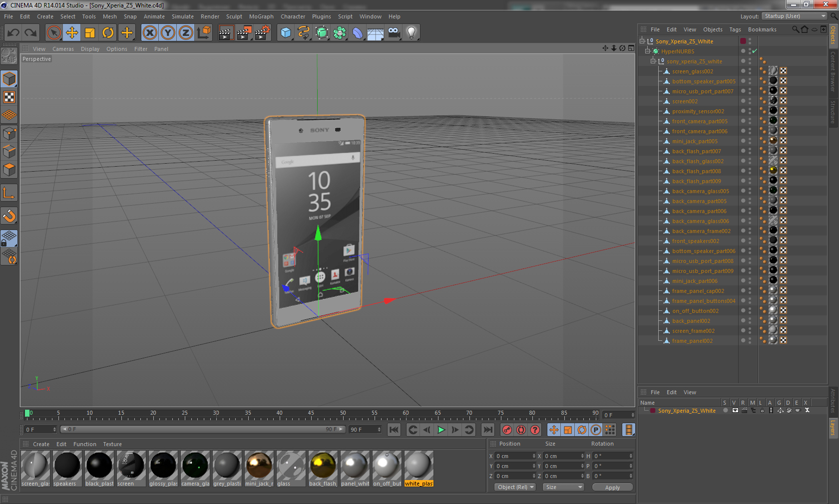Toggle visibility dot for screen_glass002
Viewport: 839px width, 504px height.
point(743,71)
